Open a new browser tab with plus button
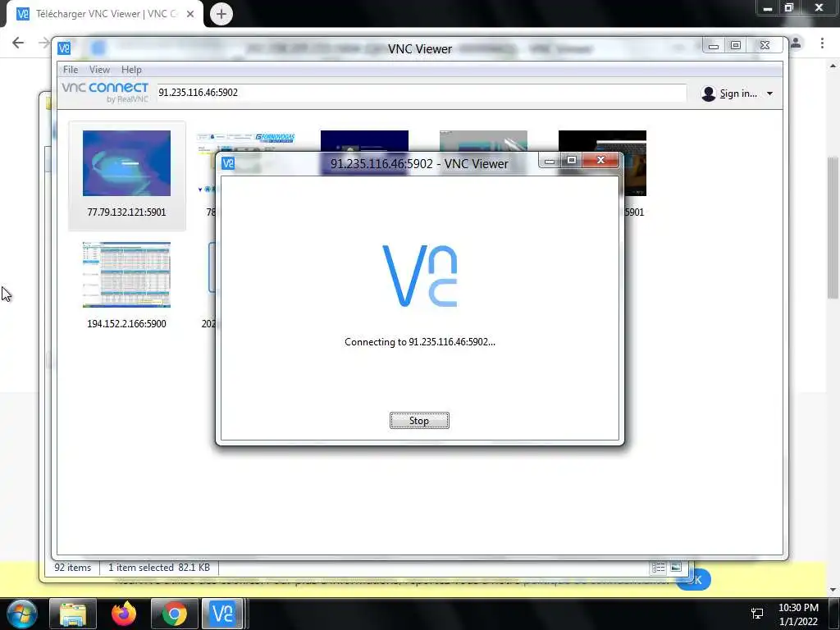Screen dimensions: 840x630 [x=221, y=14]
